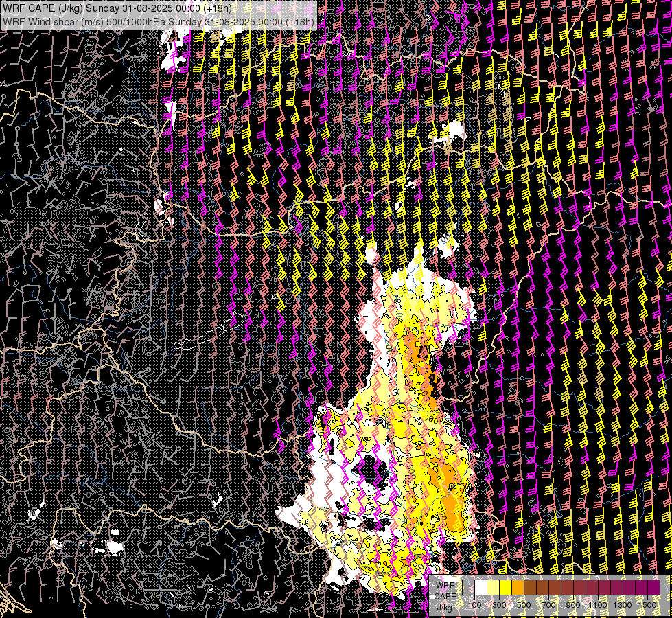Click the legend value "1100"
Screen dimensions: 672x618
597,605
